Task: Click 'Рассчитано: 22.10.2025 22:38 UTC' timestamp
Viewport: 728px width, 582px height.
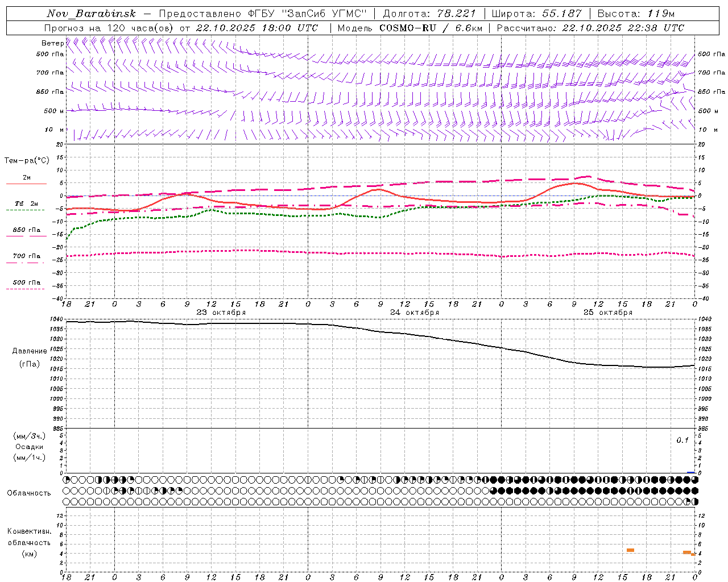Action: (590, 28)
